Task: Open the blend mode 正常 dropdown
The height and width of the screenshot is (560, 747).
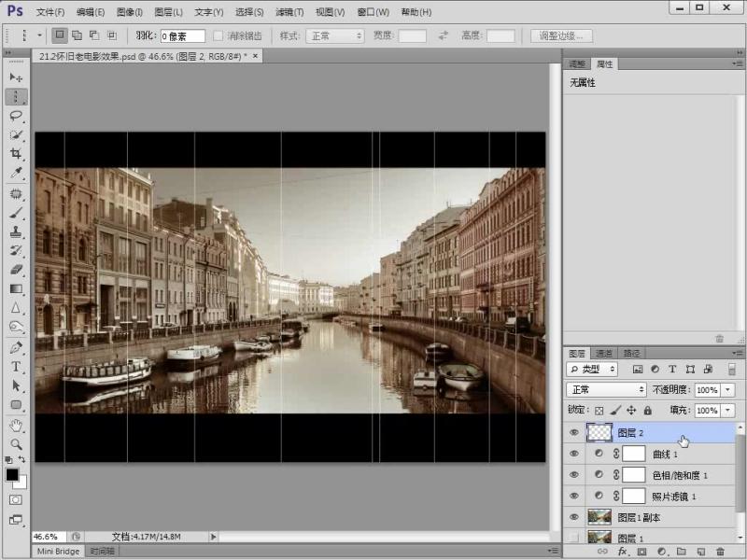Action: (x=607, y=389)
